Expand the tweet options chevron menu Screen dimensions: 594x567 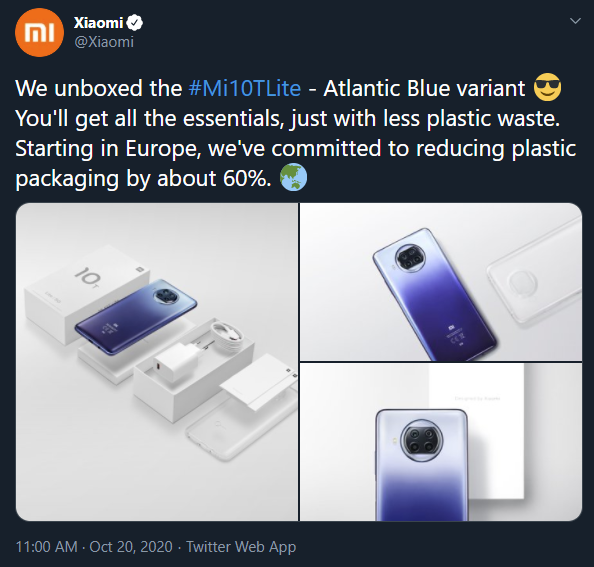(575, 21)
